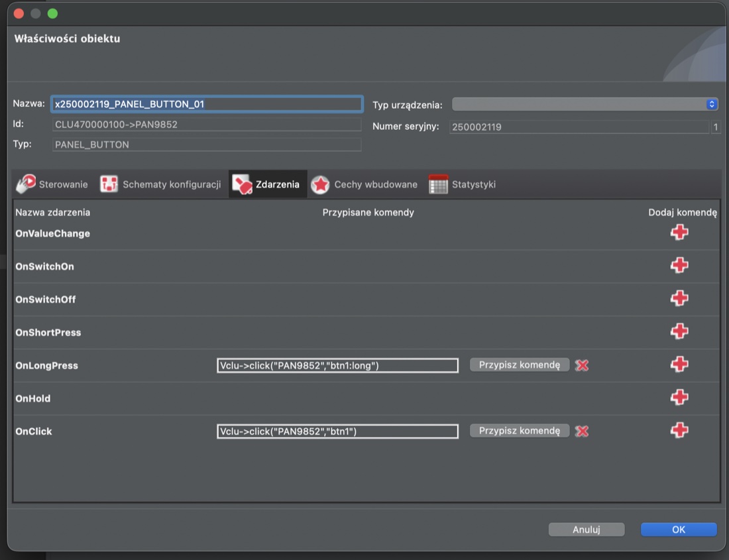Screen dimensions: 729x560
Task: Click Przypisz komendę for OnClick
Action: click(520, 431)
